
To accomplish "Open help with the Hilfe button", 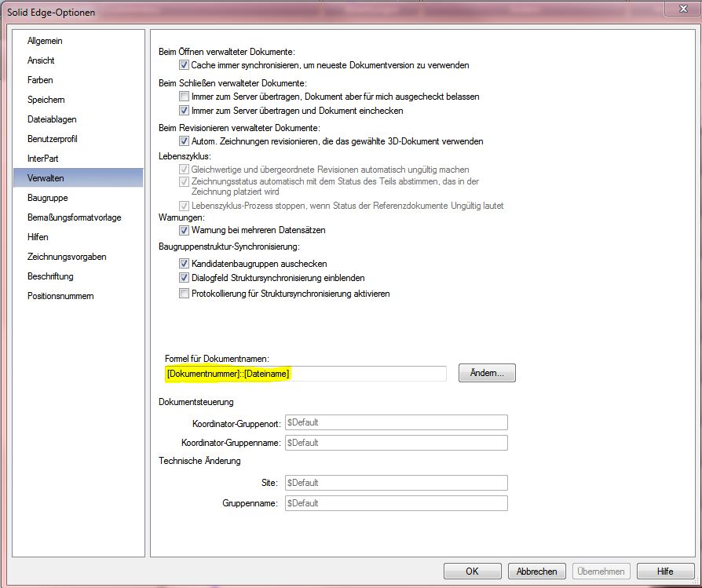I will tap(665, 572).
